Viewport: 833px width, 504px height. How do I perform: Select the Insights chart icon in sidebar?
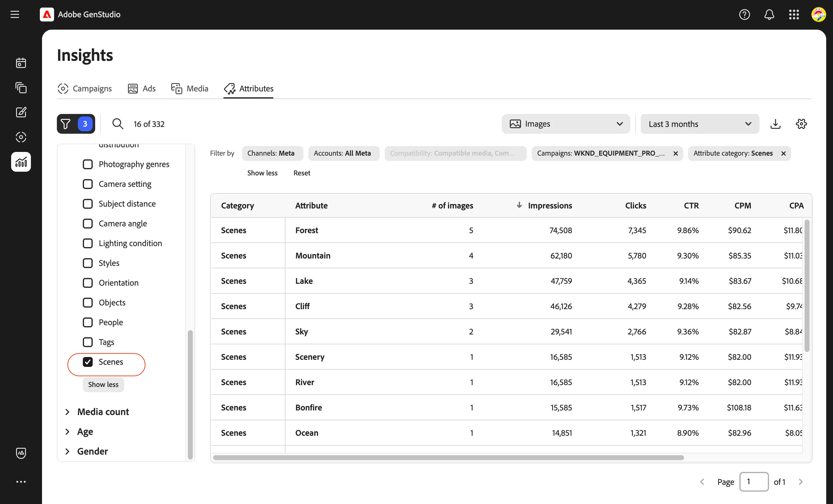coord(21,162)
